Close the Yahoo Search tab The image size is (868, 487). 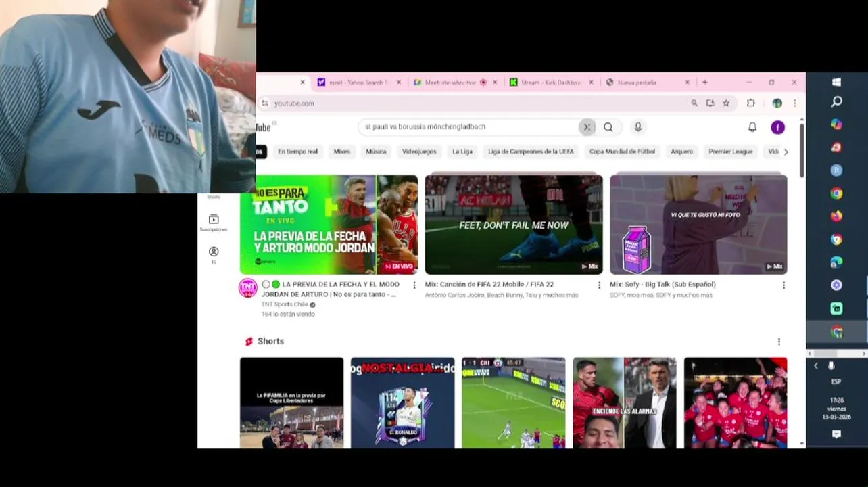point(398,83)
